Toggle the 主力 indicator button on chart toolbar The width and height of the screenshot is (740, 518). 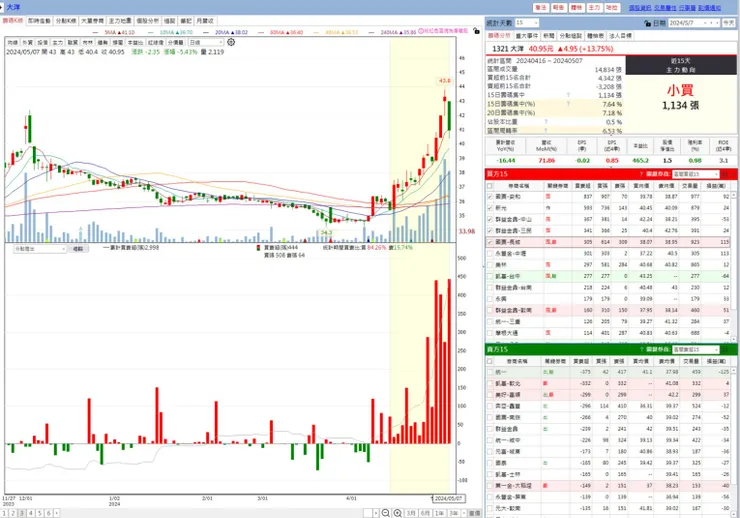pyautogui.click(x=58, y=42)
